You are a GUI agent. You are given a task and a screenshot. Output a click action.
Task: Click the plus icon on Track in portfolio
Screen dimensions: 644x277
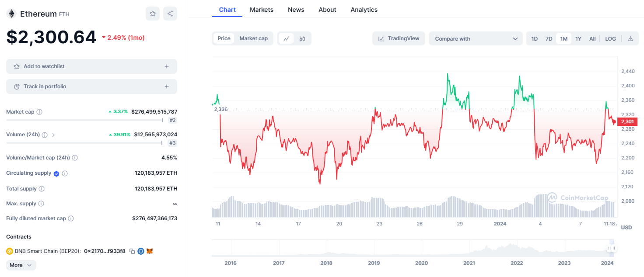(167, 87)
